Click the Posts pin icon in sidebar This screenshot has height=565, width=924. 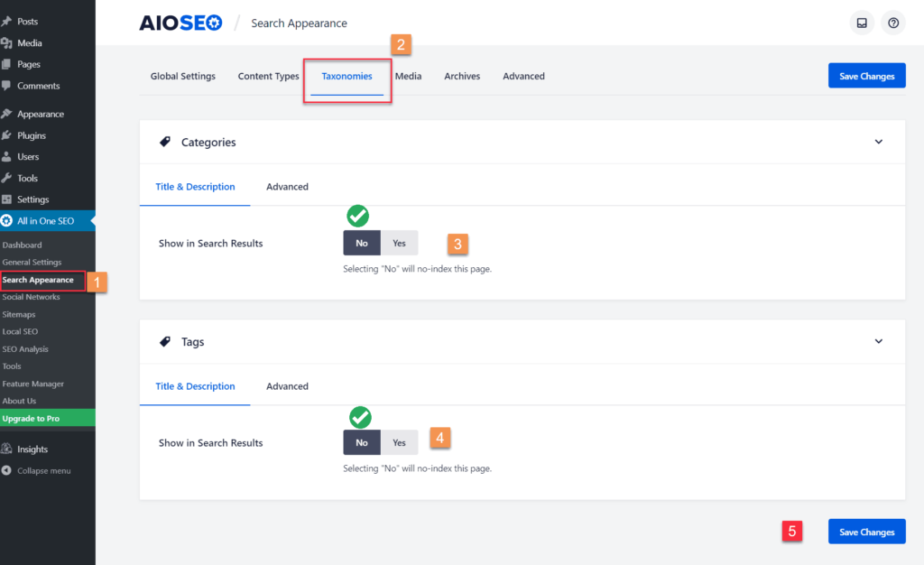click(x=6, y=21)
